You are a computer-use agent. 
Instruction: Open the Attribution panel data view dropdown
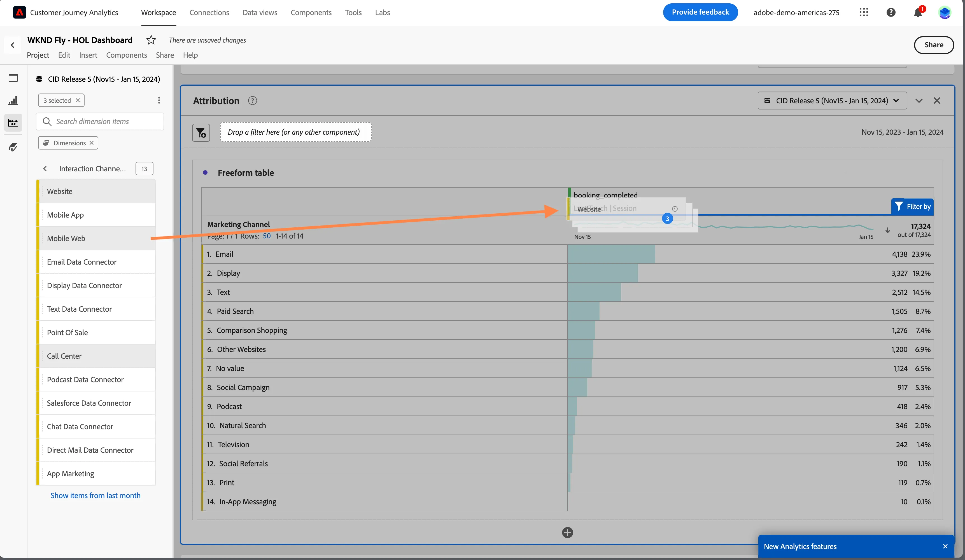click(832, 101)
